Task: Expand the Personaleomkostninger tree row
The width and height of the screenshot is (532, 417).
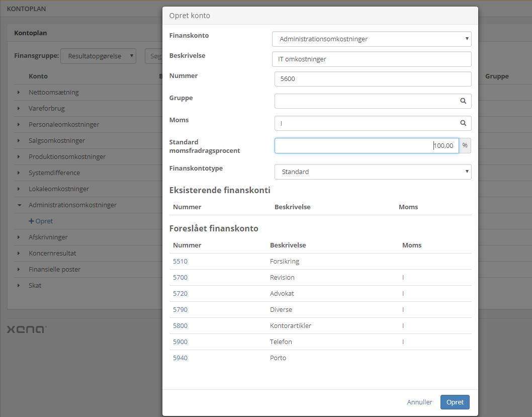Action: click(x=19, y=125)
